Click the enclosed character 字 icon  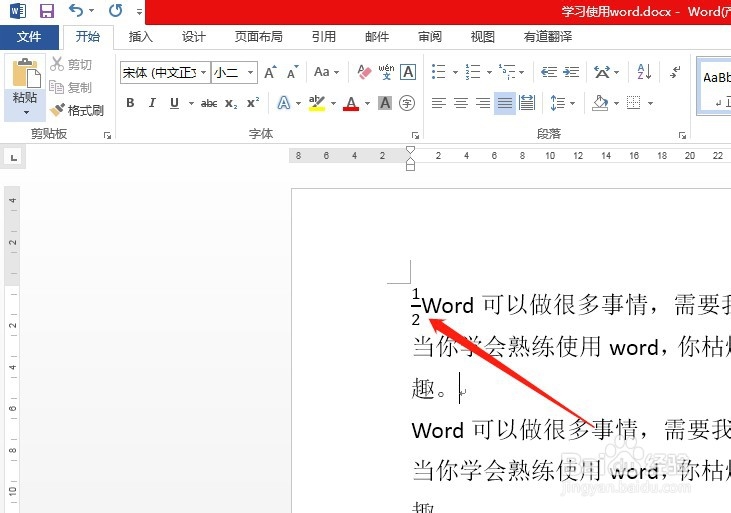click(407, 103)
